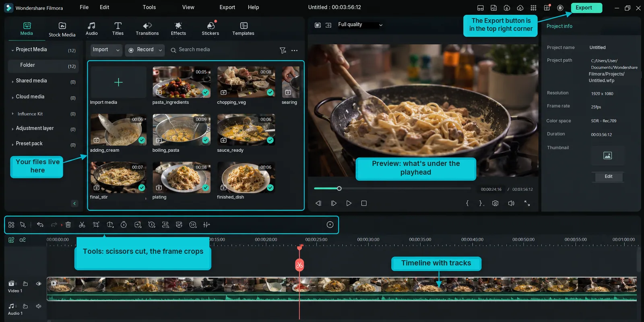Click the cloud upload icon in title bar
The width and height of the screenshot is (644, 322).
point(520,8)
